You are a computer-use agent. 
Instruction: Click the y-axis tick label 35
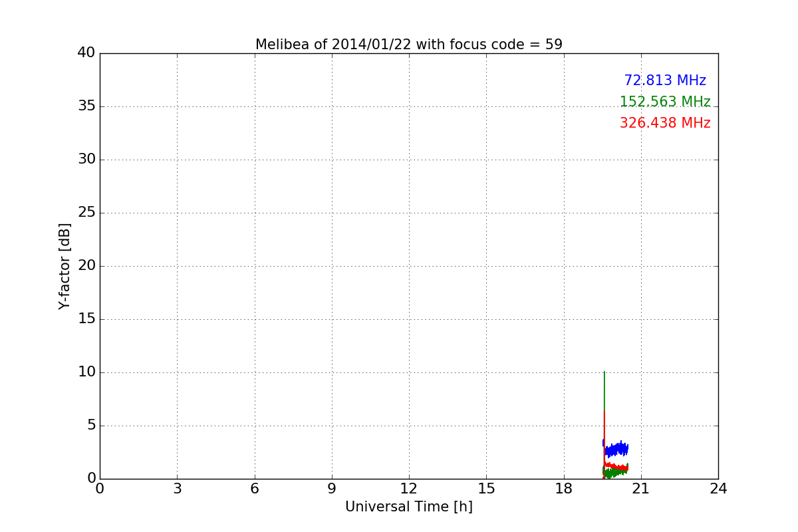point(86,106)
